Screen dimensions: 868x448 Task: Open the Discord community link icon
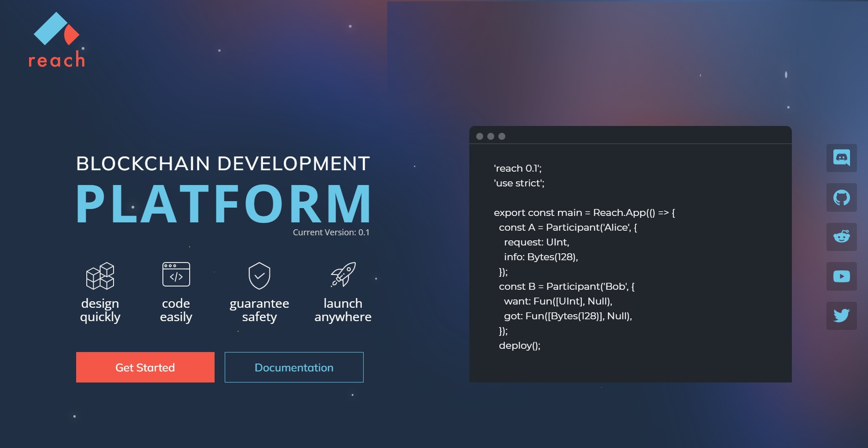[x=841, y=158]
